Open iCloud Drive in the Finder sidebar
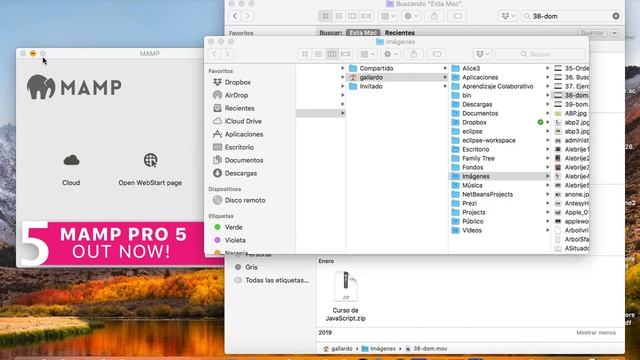The image size is (640, 360). click(x=243, y=121)
